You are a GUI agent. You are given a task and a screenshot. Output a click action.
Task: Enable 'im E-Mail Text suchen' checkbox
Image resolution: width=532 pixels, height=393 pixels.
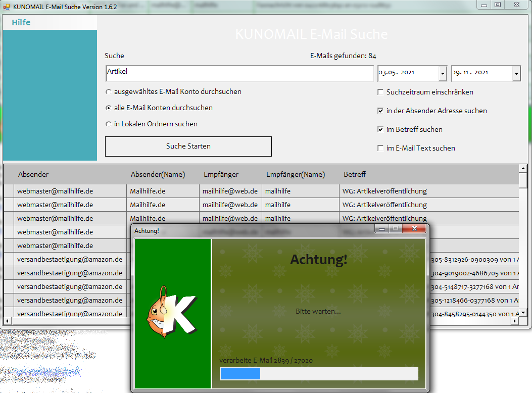coord(380,148)
